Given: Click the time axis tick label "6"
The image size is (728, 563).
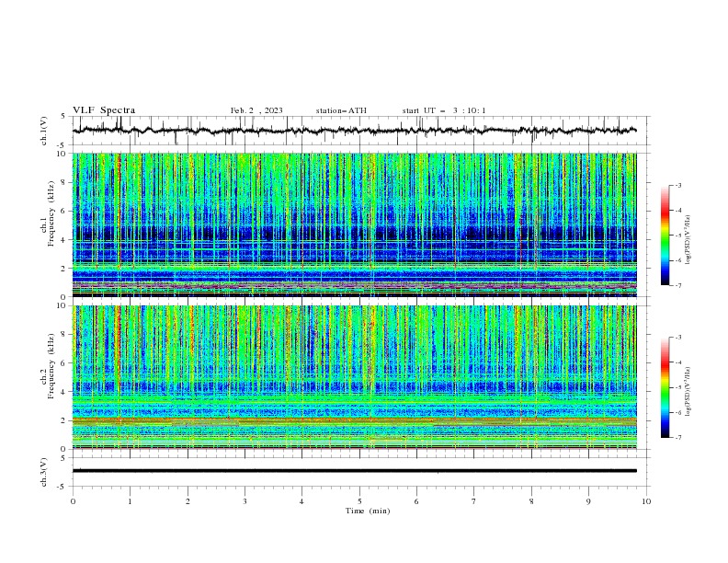Looking at the screenshot, I should tap(416, 501).
